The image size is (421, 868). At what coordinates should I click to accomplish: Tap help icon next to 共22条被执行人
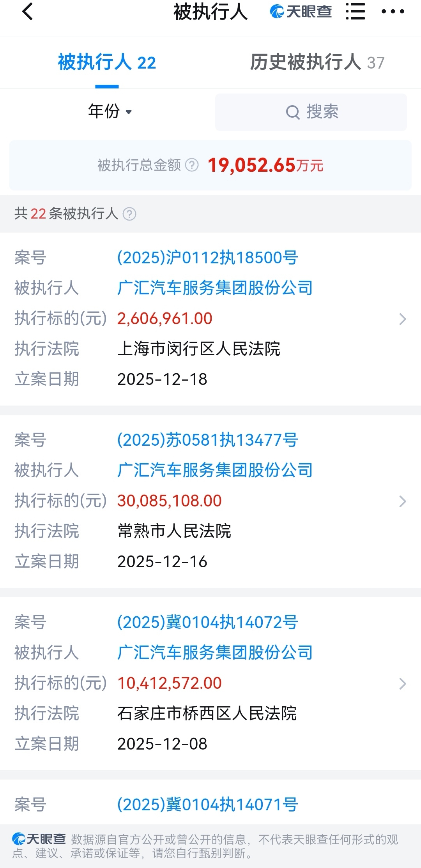pyautogui.click(x=129, y=214)
